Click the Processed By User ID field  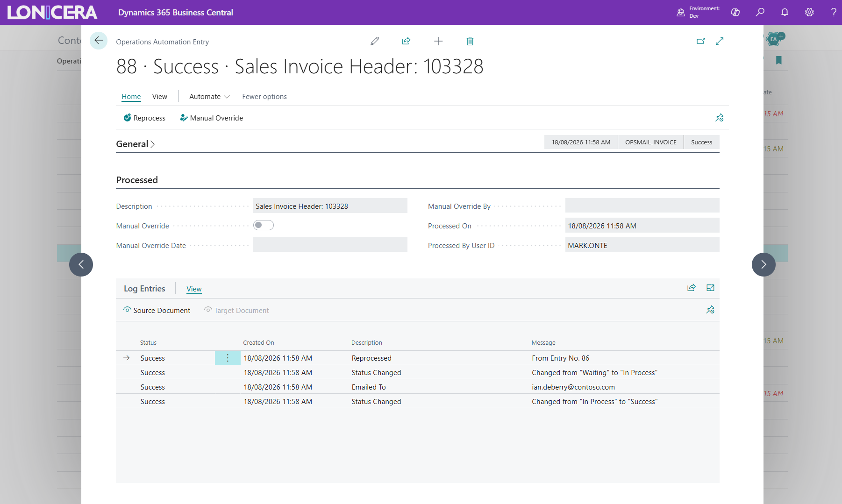pyautogui.click(x=642, y=245)
